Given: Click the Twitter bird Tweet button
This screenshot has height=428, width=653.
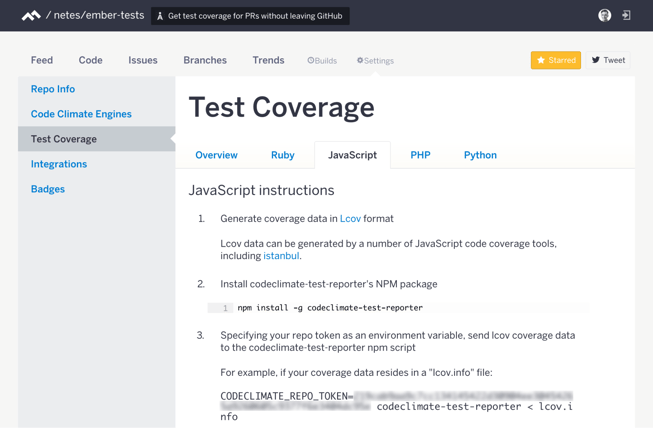Looking at the screenshot, I should (x=608, y=61).
